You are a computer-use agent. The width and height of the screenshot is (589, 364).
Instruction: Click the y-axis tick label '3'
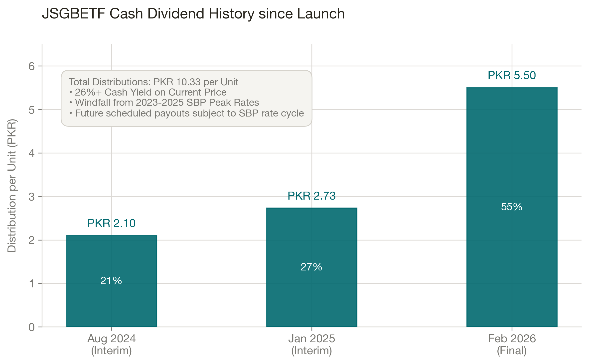[32, 197]
